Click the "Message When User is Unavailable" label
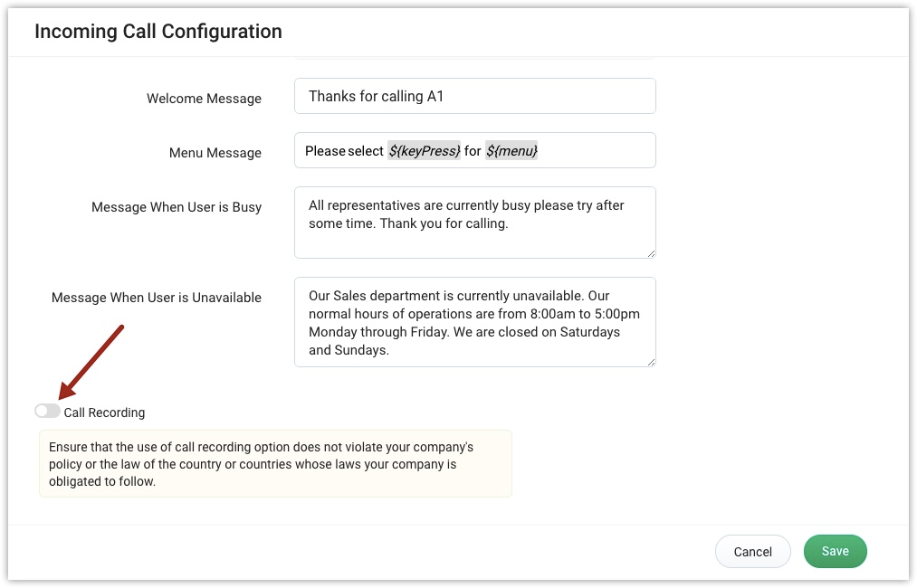 tap(157, 298)
